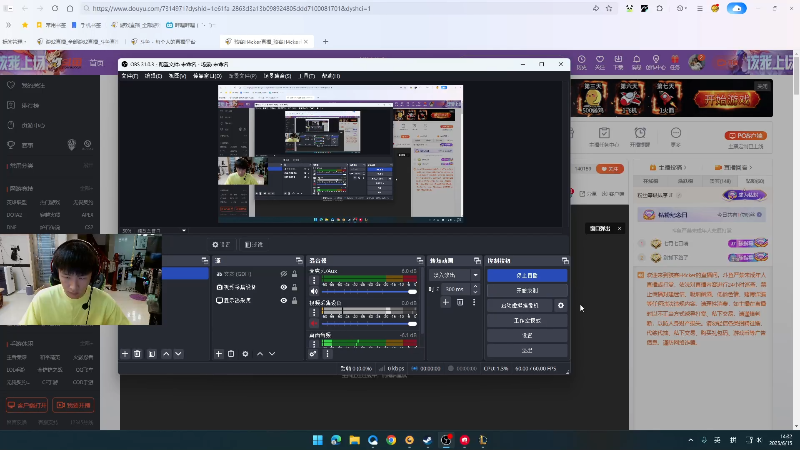800x450 pixels.
Task: Add a scene transition with plus
Action: (445, 302)
